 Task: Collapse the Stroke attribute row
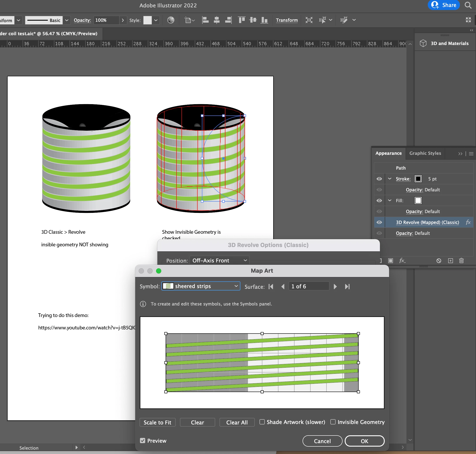tap(390, 179)
